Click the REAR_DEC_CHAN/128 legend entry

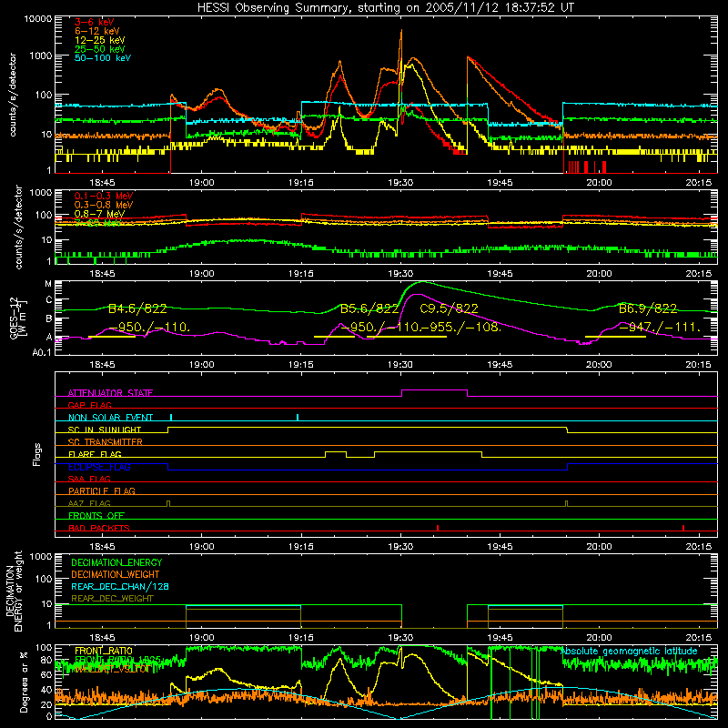click(120, 586)
